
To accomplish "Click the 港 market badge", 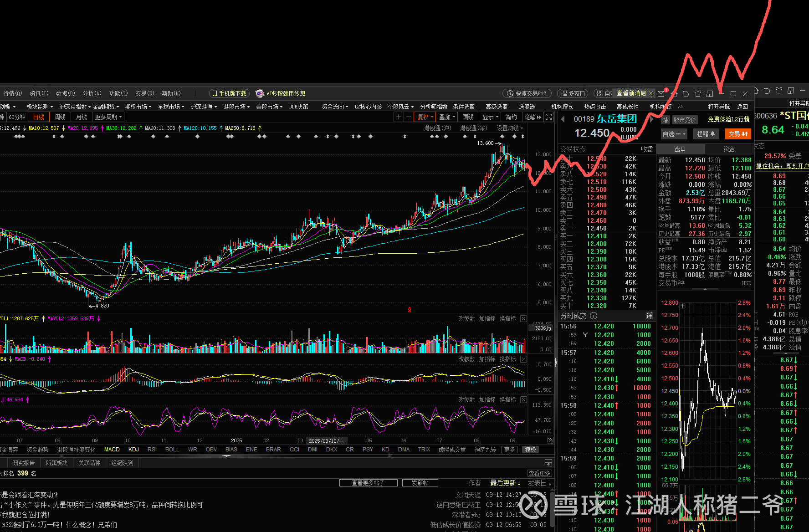I will (x=665, y=120).
